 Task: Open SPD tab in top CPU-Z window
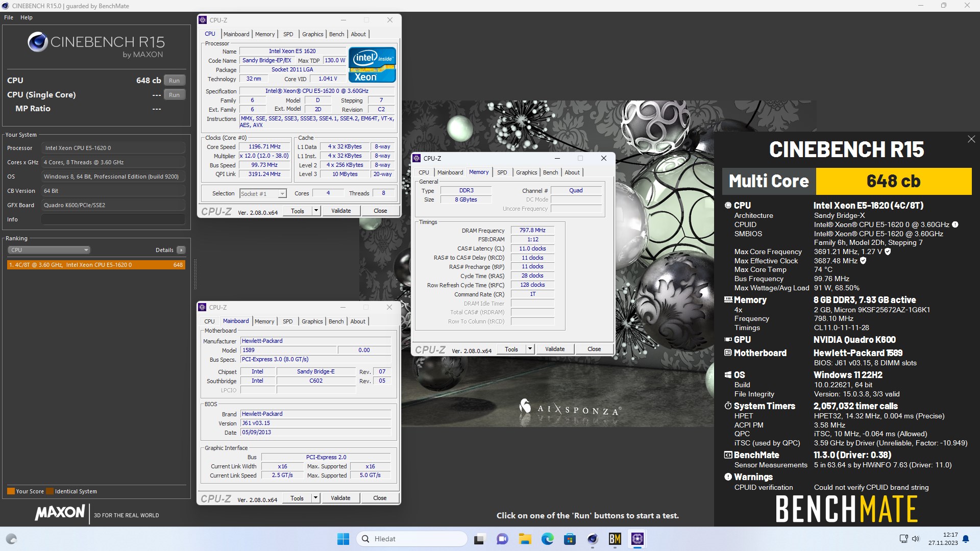pos(288,34)
